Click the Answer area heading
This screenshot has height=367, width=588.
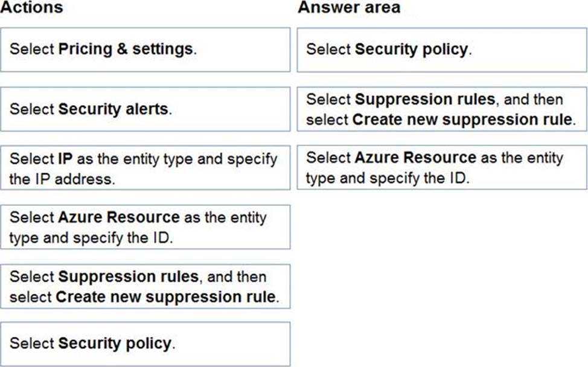pos(348,8)
